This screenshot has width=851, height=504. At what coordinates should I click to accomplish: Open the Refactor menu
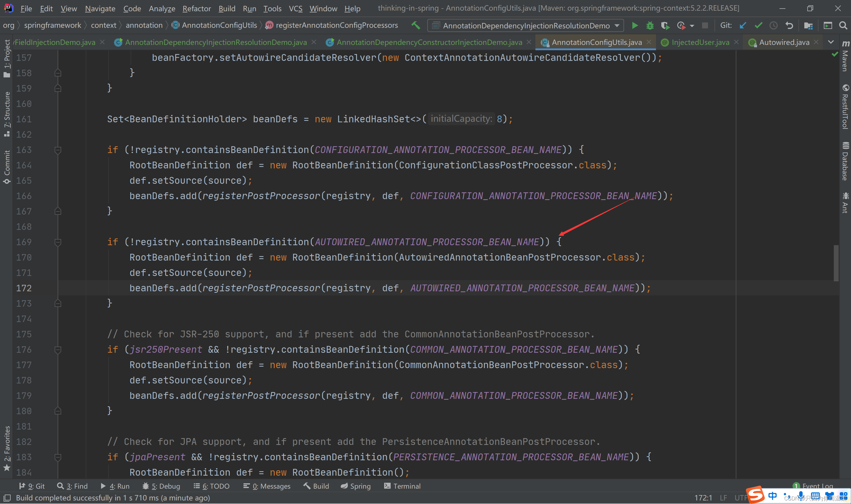click(x=196, y=9)
